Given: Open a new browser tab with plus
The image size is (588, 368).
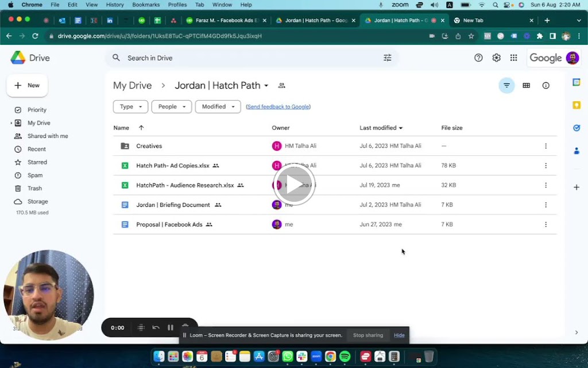Looking at the screenshot, I should point(547,21).
